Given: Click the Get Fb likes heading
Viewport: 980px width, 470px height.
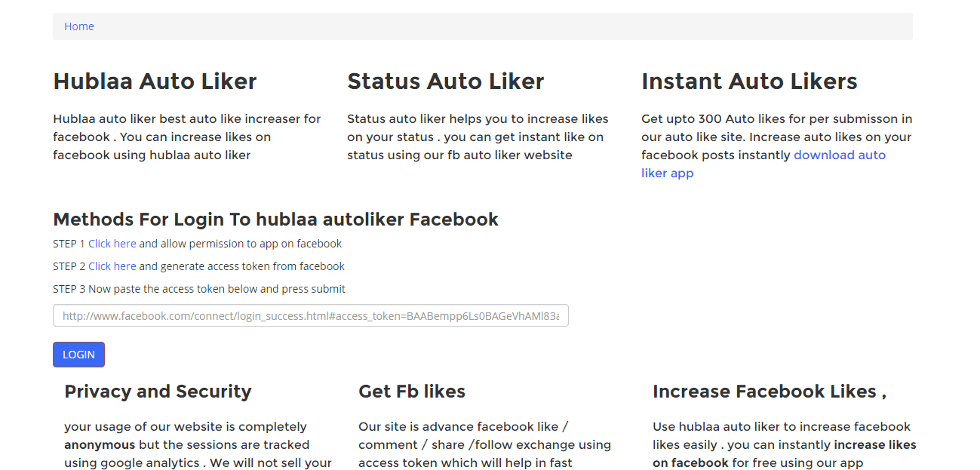Looking at the screenshot, I should pos(411,392).
